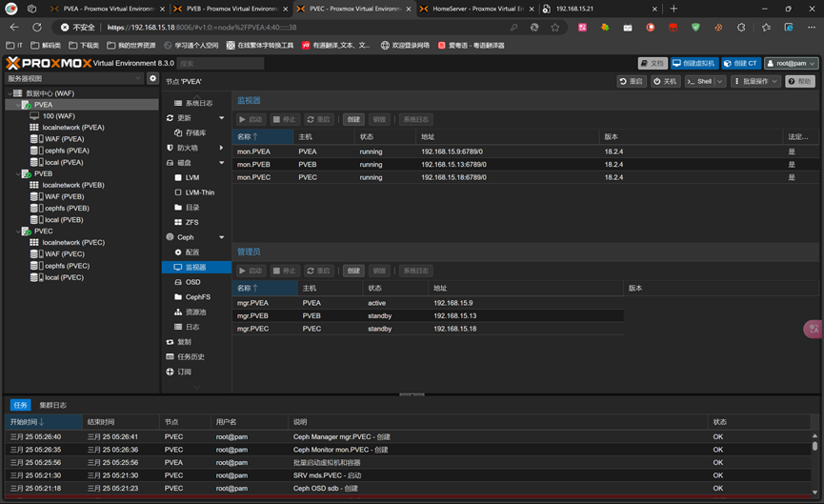Viewport: 824px width, 504px height.
Task: Switch to HomeServer Proxmox browser tab
Action: coord(476,9)
